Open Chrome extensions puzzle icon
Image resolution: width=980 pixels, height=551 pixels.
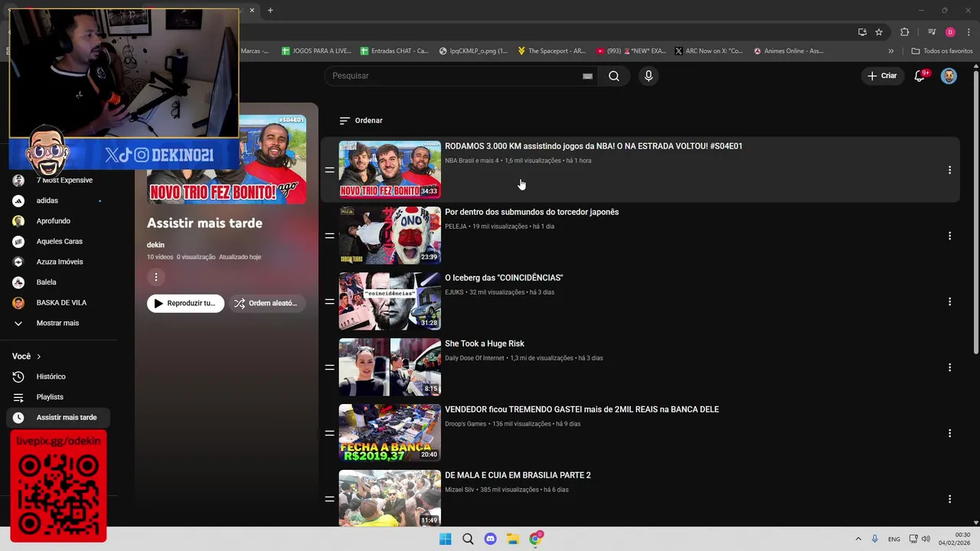tap(905, 32)
